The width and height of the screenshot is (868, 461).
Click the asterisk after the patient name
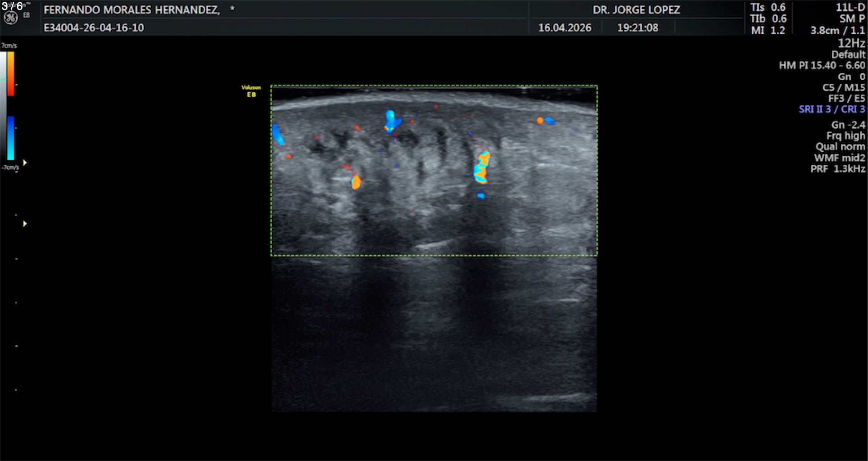[x=232, y=9]
